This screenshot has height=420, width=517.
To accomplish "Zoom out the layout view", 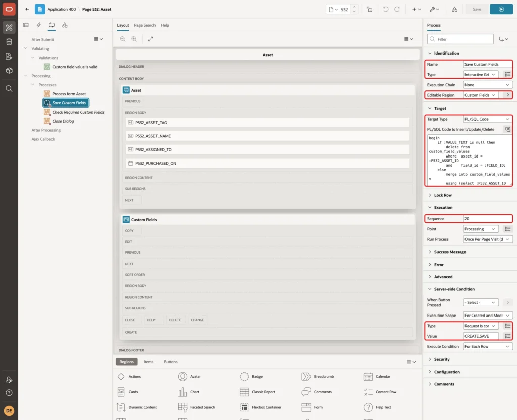I will point(123,39).
